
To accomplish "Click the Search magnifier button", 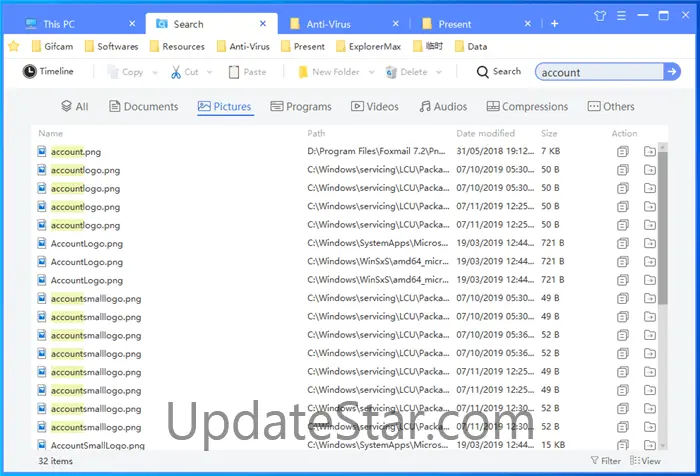I will coord(499,71).
